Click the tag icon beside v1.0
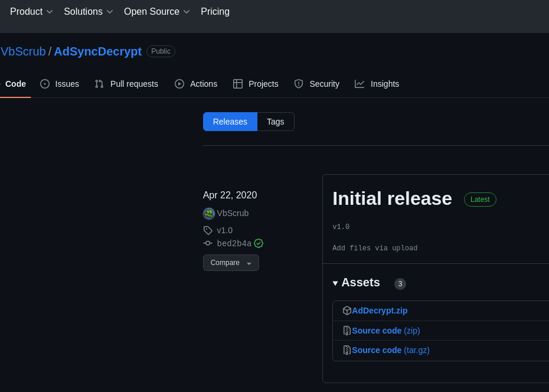This screenshot has height=392, width=549. [x=208, y=230]
